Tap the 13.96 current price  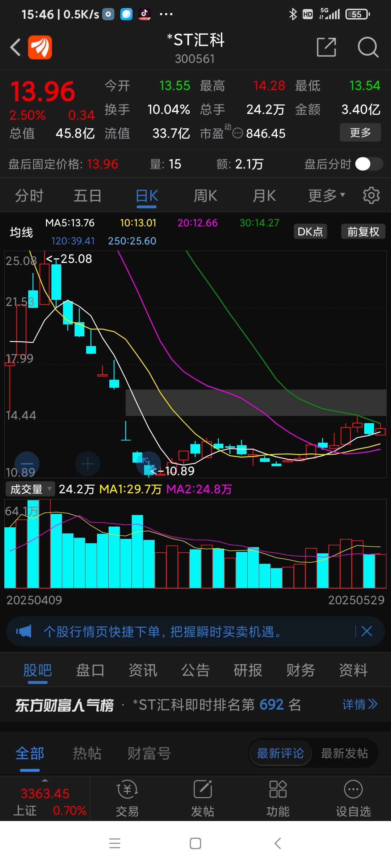[43, 91]
